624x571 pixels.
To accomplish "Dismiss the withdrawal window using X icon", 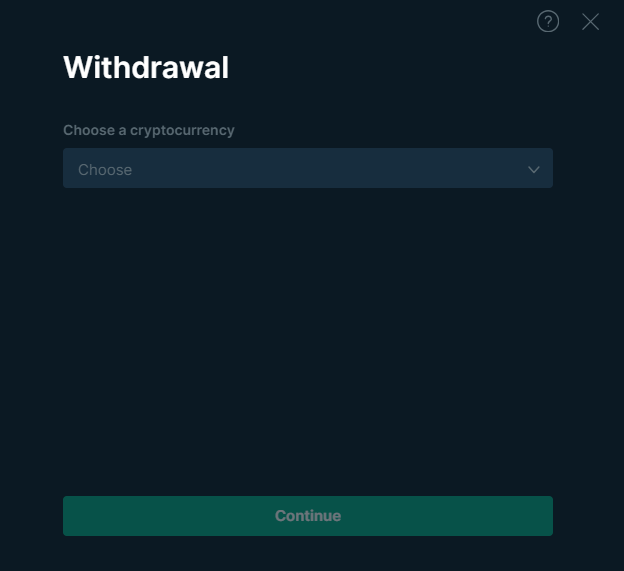I will point(591,21).
